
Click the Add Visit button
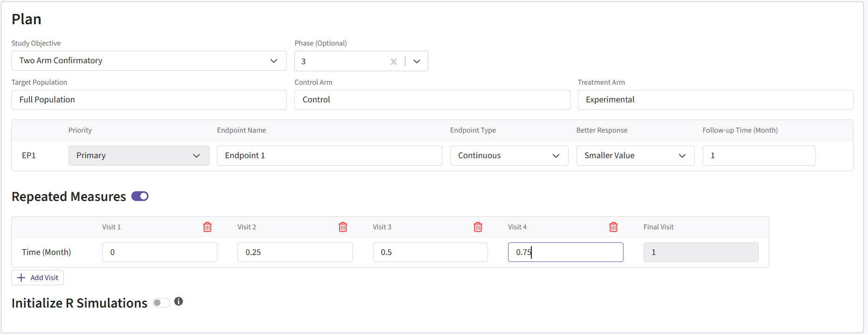38,278
